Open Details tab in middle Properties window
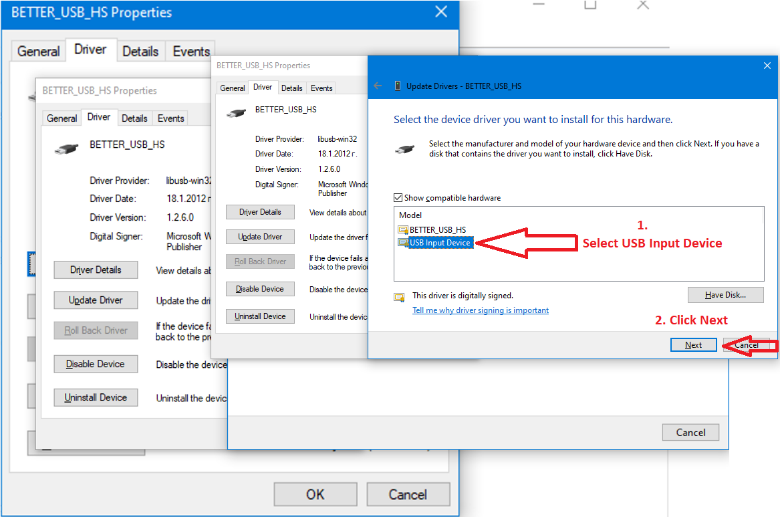 point(292,88)
